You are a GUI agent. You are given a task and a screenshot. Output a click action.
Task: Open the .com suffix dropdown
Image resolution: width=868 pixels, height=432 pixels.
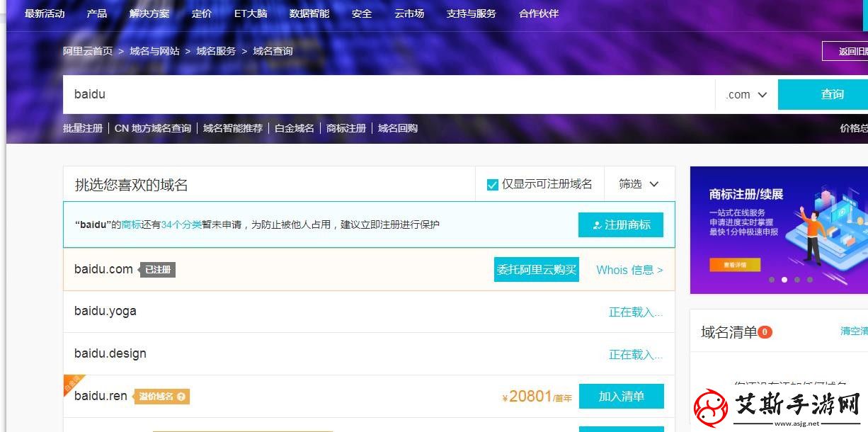[x=747, y=94]
